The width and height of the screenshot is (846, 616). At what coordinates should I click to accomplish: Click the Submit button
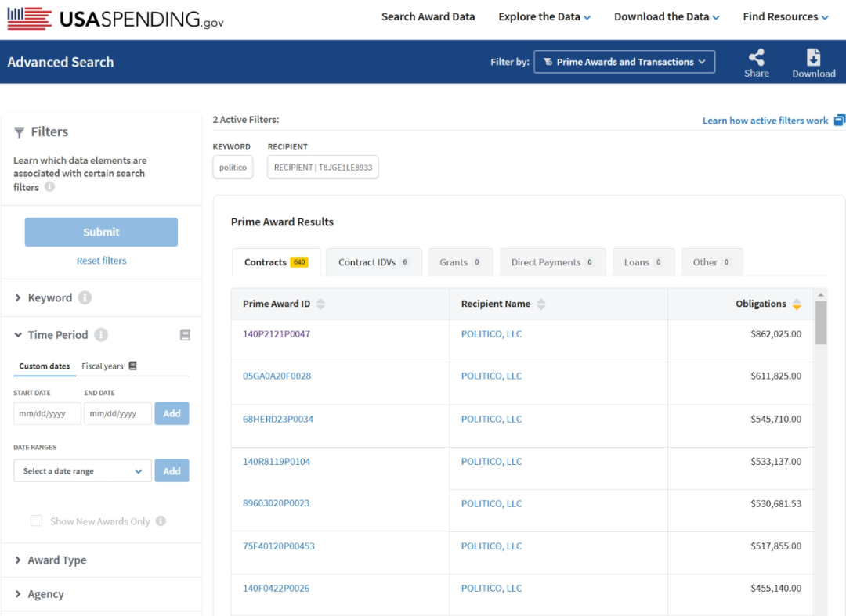(x=101, y=232)
